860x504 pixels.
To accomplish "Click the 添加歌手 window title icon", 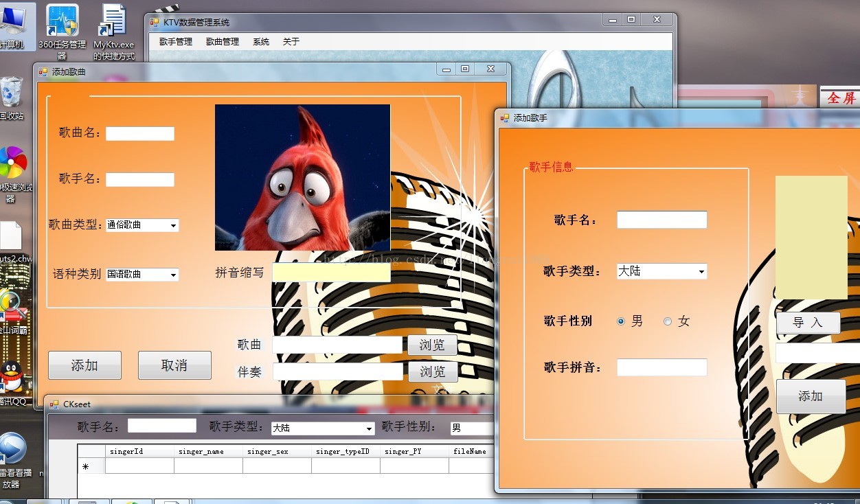I will coord(505,117).
